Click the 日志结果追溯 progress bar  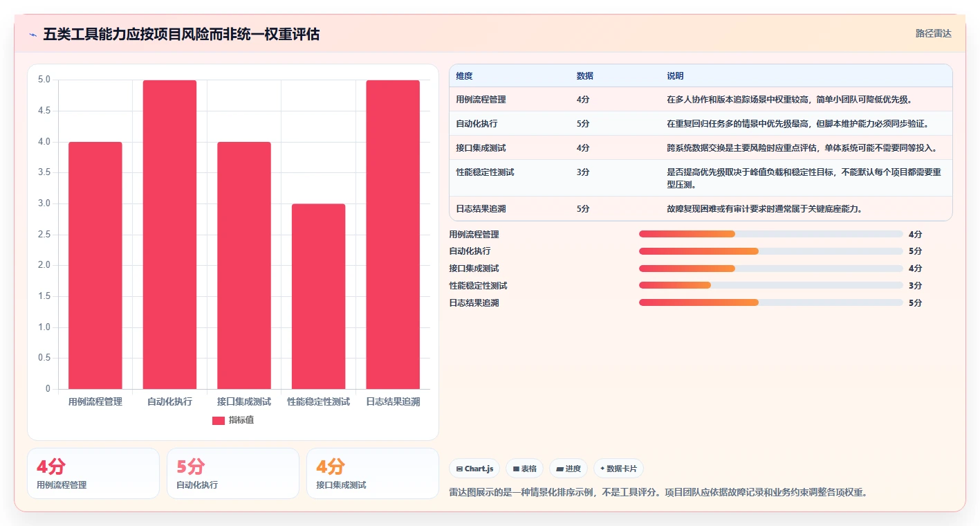tap(771, 302)
